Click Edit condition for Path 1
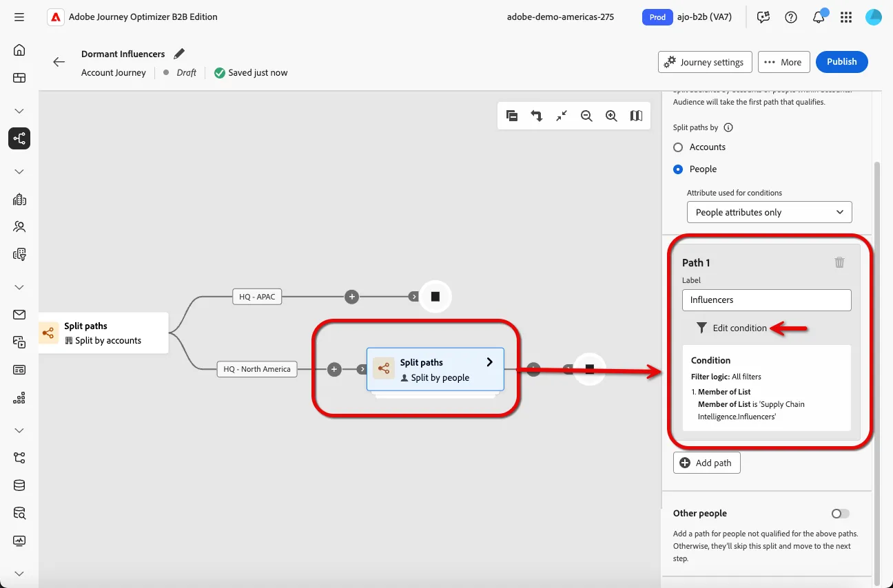Screen dimensions: 893x588 coord(732,328)
